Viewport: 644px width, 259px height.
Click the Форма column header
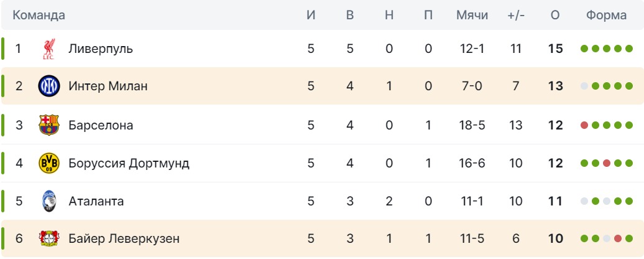pyautogui.click(x=605, y=16)
